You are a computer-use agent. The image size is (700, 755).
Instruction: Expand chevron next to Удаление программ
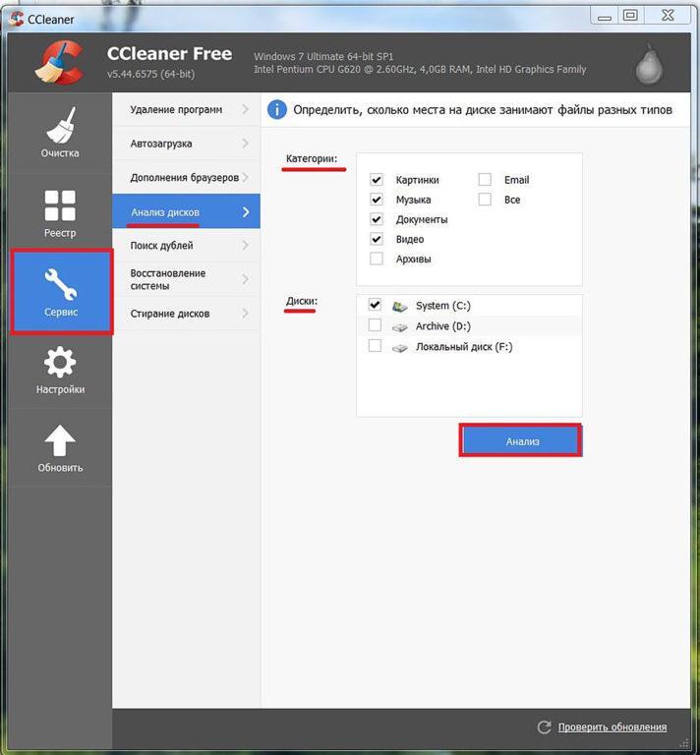point(246,109)
